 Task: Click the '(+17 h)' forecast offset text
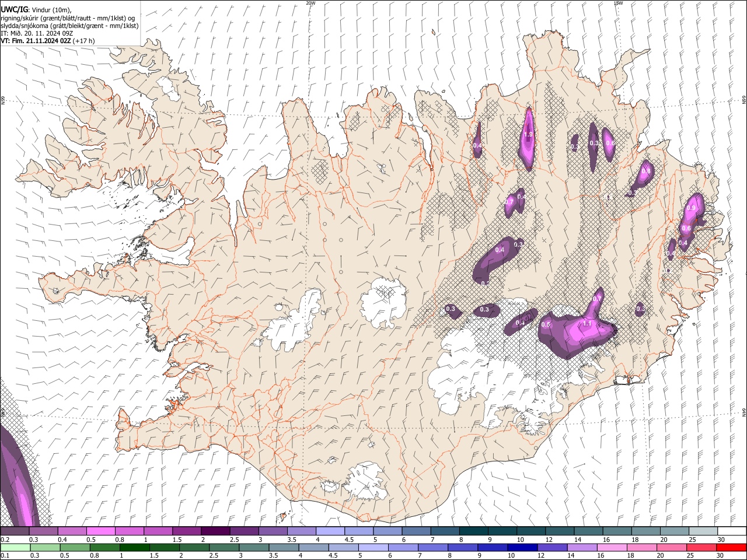[84, 41]
